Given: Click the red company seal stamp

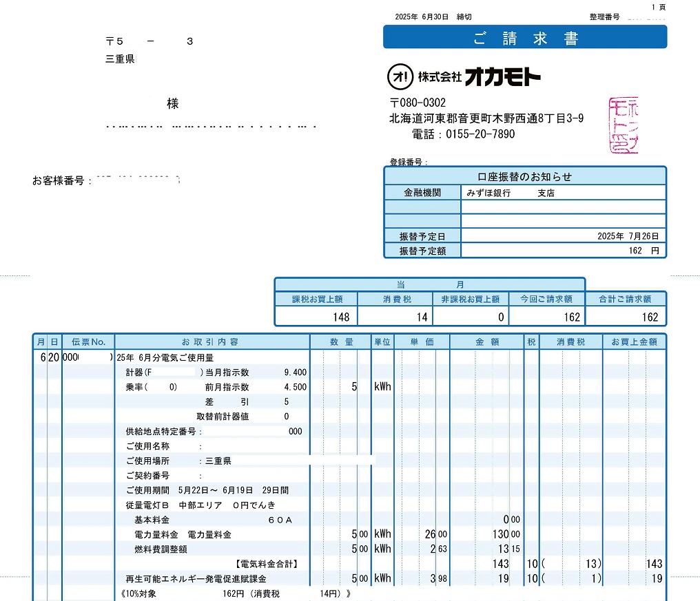Looking at the screenshot, I should pos(624,125).
